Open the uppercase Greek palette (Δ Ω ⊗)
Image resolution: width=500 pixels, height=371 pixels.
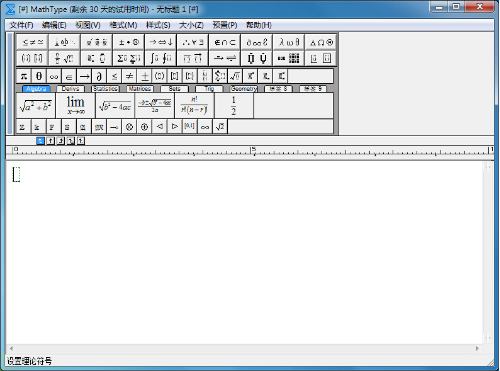[x=321, y=42]
